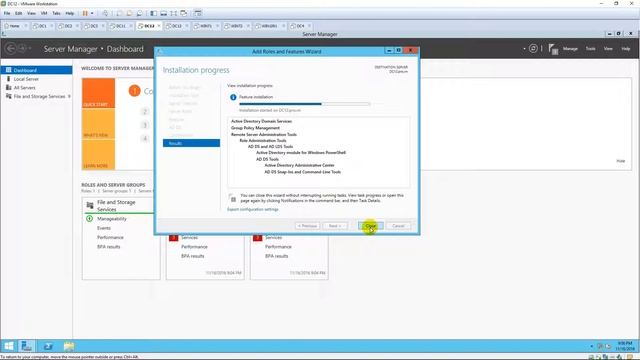
Task: Open the notifications flag icon
Action: click(x=553, y=49)
